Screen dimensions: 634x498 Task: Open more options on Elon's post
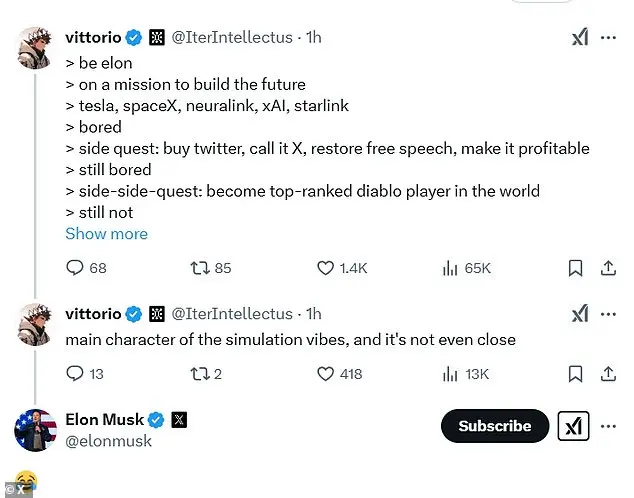[608, 426]
